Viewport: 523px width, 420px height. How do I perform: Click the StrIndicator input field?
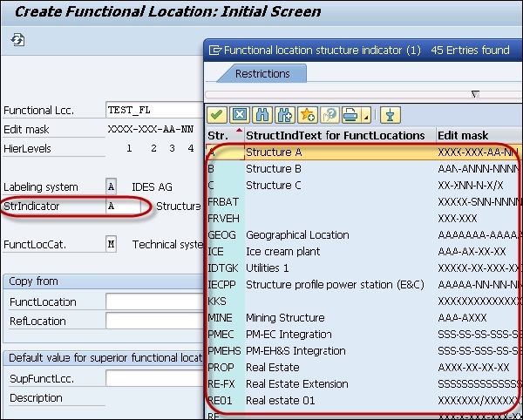pyautogui.click(x=111, y=207)
